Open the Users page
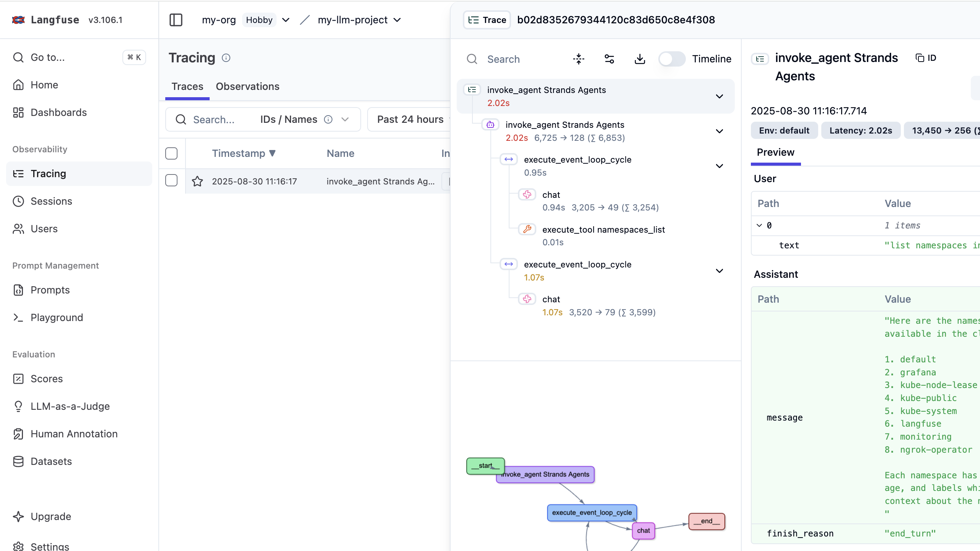This screenshot has width=980, height=551. point(79,229)
